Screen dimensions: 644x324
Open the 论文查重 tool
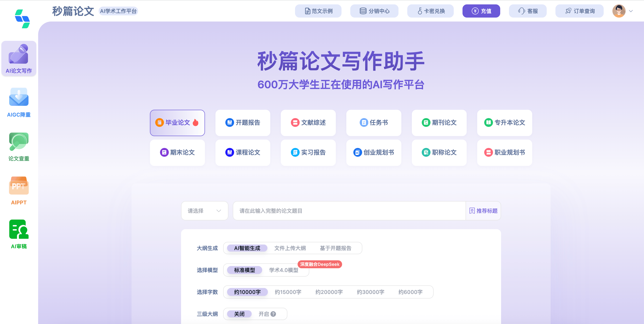tap(19, 145)
